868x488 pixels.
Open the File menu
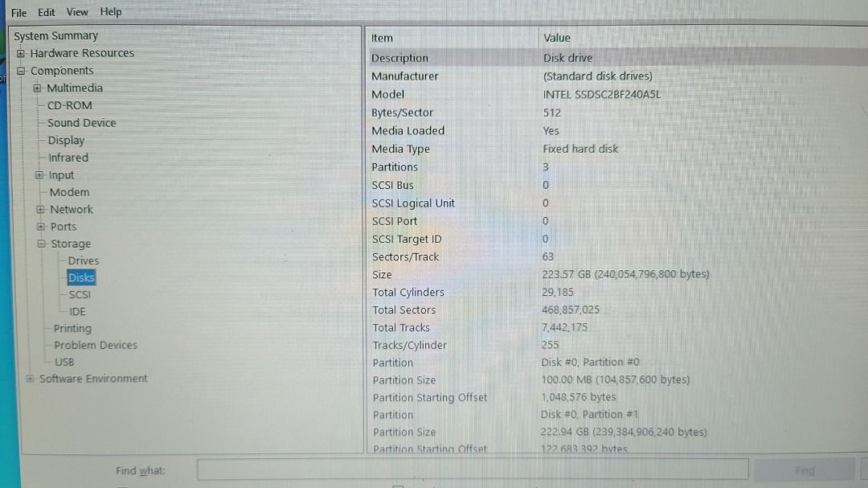coord(18,11)
